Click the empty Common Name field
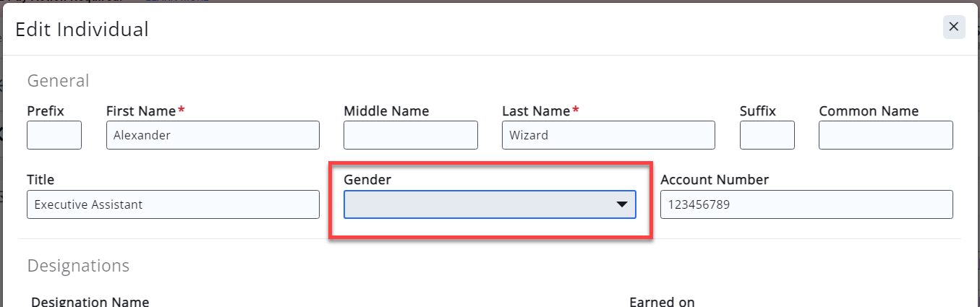The width and height of the screenshot is (980, 307). (885, 135)
